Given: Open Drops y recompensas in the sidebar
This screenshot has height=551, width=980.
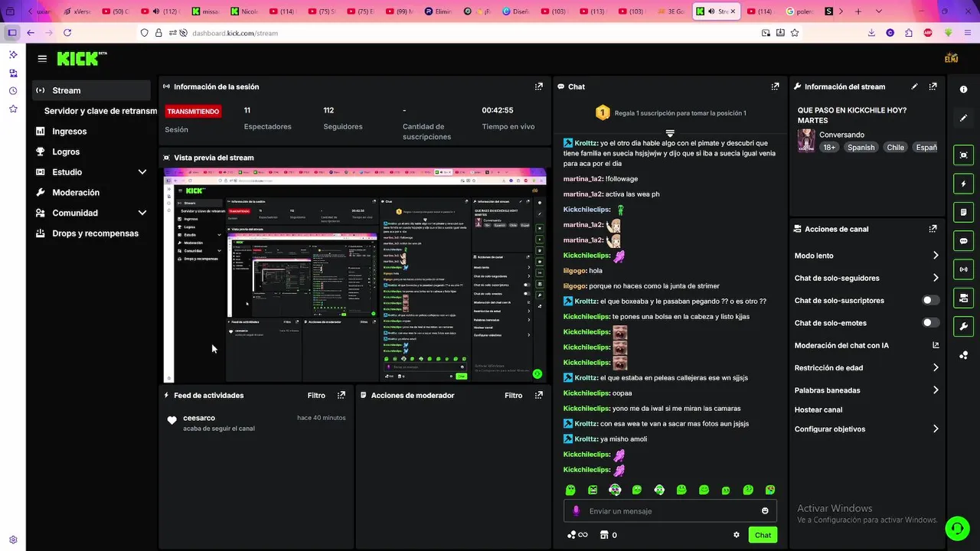Looking at the screenshot, I should pos(95,233).
